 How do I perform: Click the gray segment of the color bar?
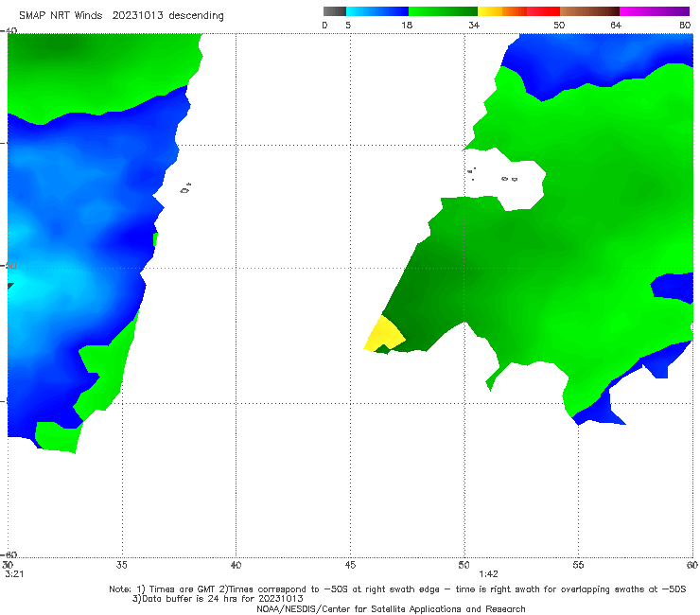[335, 11]
